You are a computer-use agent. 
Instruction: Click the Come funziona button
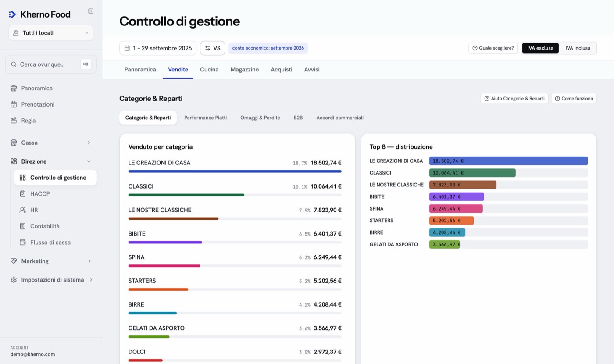(574, 99)
